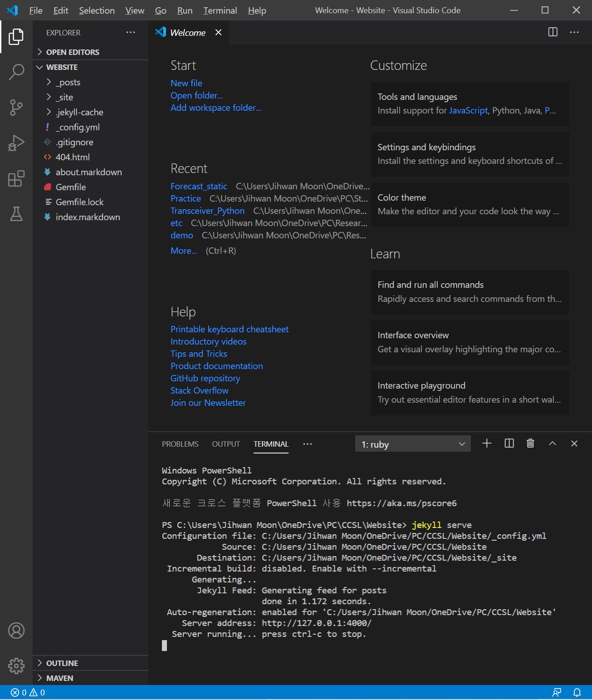Click the VS Code logo icon

point(13,10)
